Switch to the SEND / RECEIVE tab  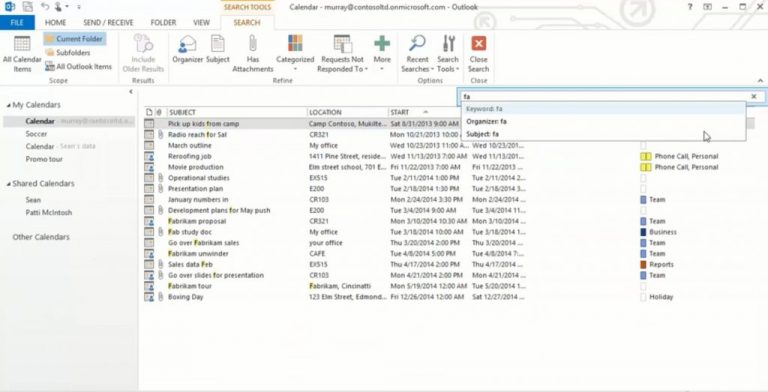pyautogui.click(x=108, y=23)
